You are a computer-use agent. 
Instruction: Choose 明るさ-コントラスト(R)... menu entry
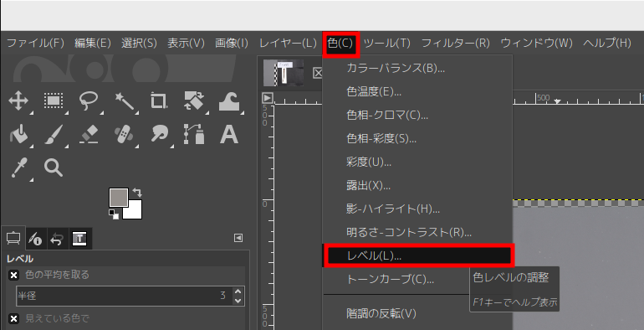pyautogui.click(x=417, y=233)
